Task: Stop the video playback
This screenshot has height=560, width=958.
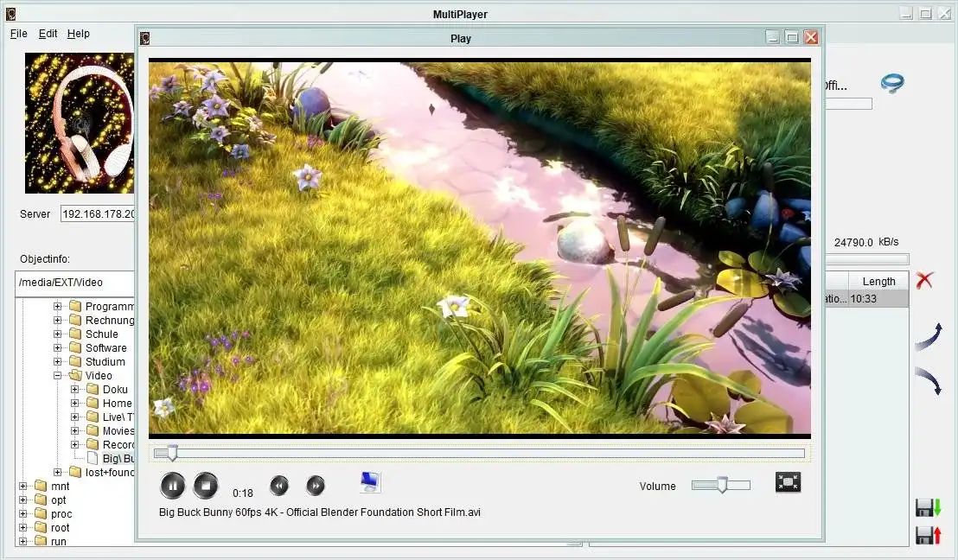Action: [206, 486]
